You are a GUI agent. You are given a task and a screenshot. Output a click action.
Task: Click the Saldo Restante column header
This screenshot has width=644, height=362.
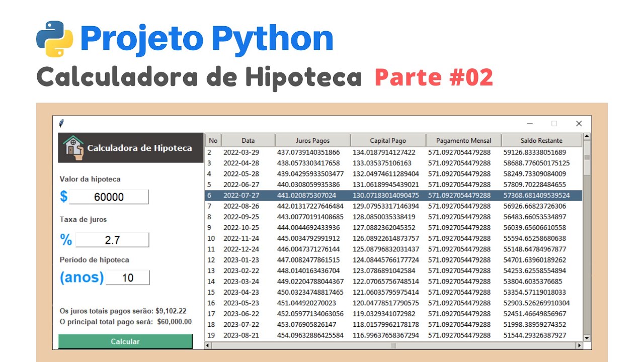(541, 140)
